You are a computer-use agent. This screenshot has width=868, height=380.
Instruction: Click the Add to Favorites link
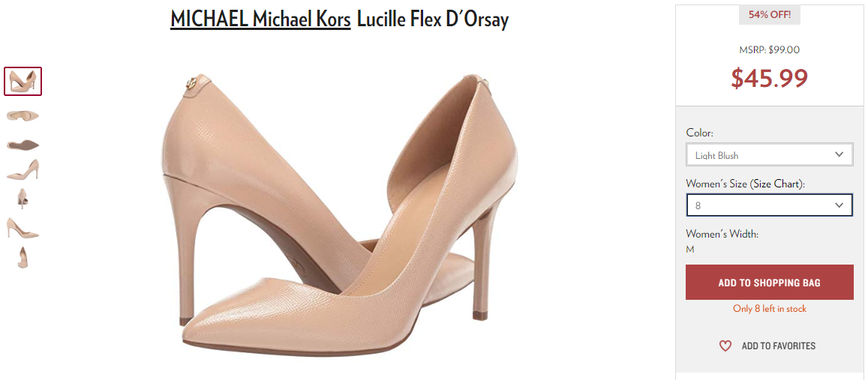click(778, 346)
